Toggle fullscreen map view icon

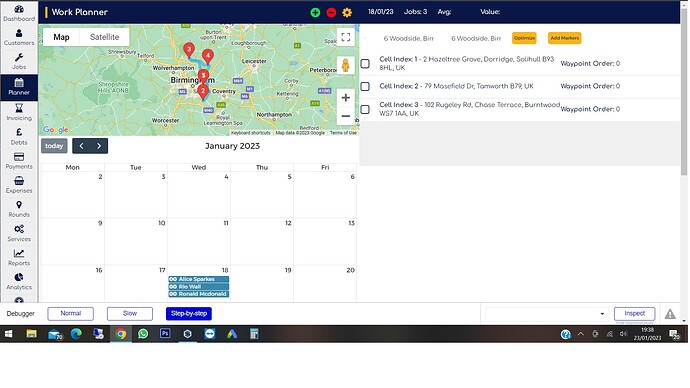346,37
